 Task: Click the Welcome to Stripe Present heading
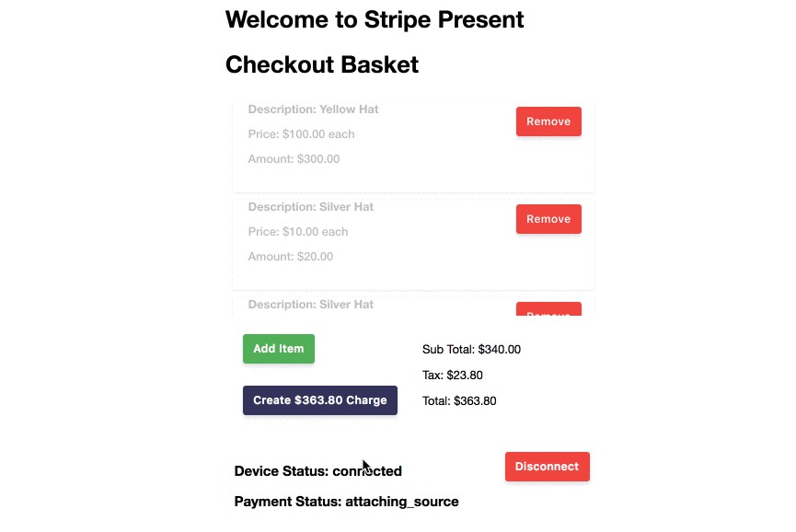375,19
